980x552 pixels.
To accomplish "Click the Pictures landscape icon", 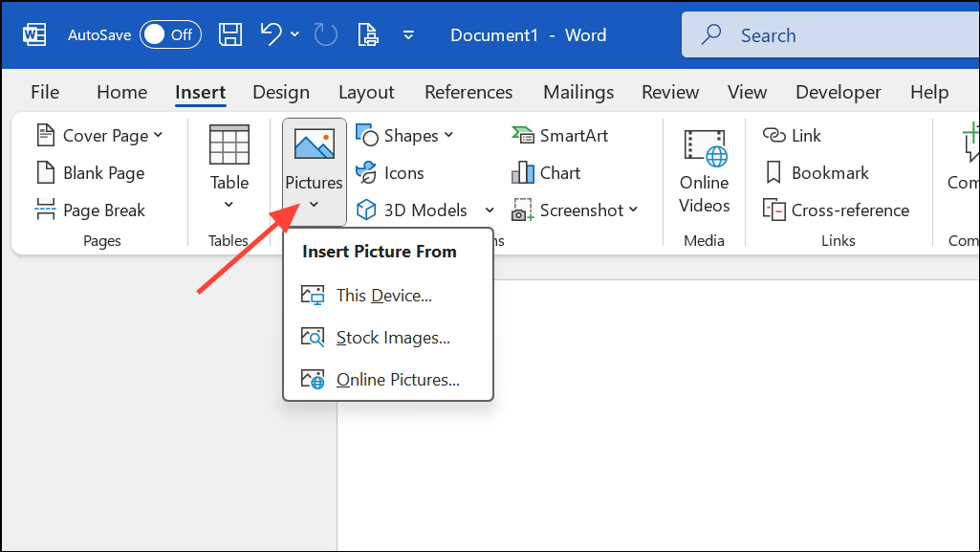I will (x=314, y=144).
